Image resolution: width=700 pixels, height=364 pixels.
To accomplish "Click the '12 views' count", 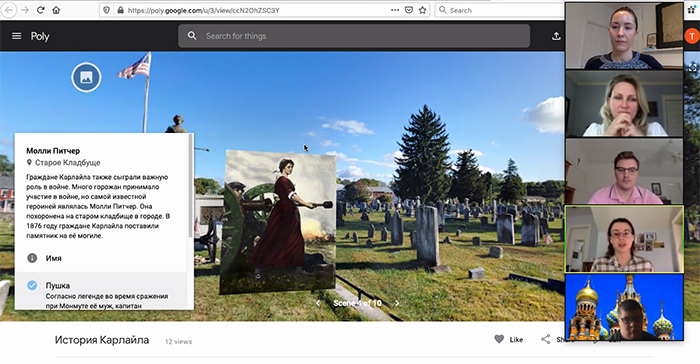I will [x=178, y=341].
